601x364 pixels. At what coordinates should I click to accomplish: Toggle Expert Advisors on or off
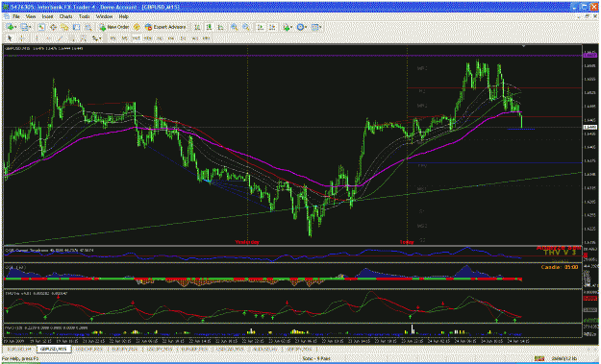pyautogui.click(x=164, y=27)
